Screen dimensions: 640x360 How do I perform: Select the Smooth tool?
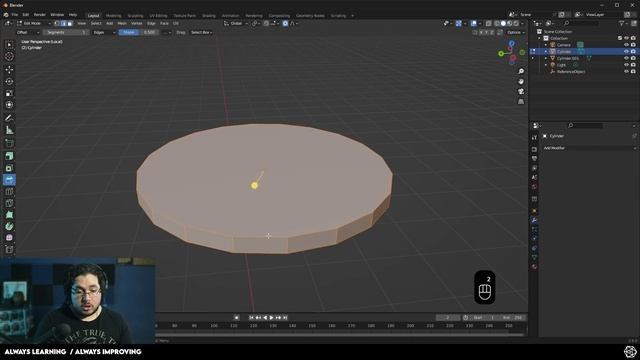[9, 238]
